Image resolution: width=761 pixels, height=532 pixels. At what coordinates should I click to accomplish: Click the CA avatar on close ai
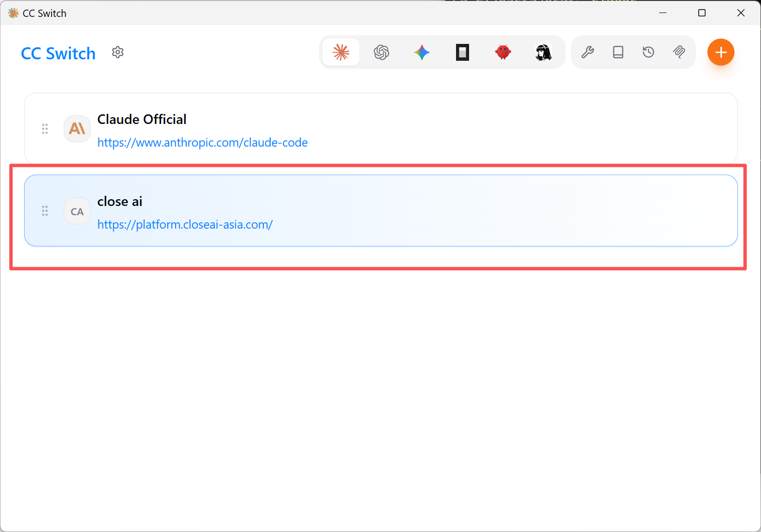(x=77, y=211)
